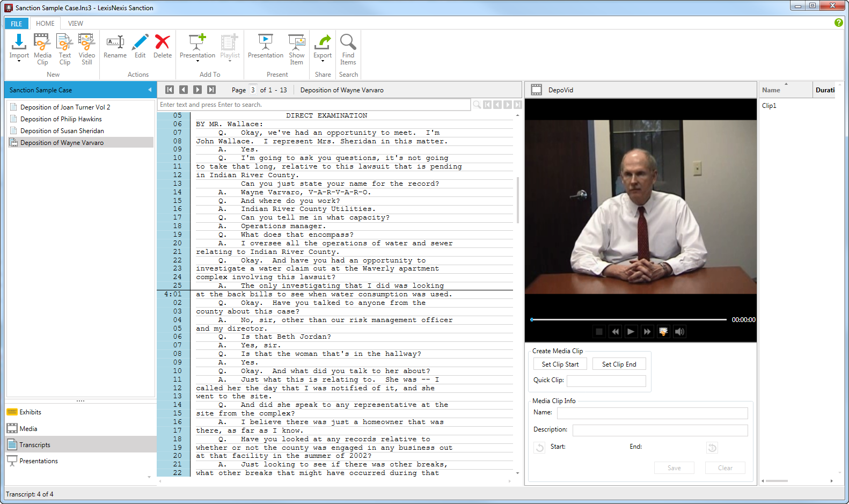
Task: Click the Media Clip Name field
Action: (652, 413)
